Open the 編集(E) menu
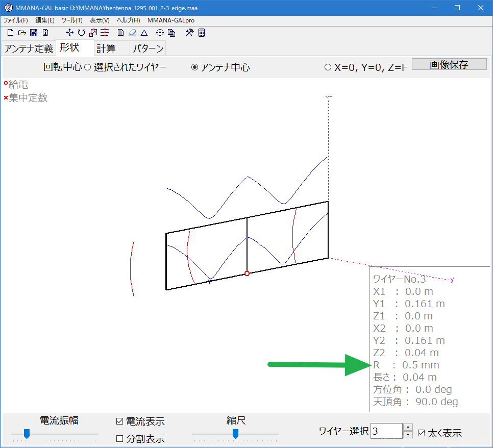The width and height of the screenshot is (493, 448). [44, 20]
